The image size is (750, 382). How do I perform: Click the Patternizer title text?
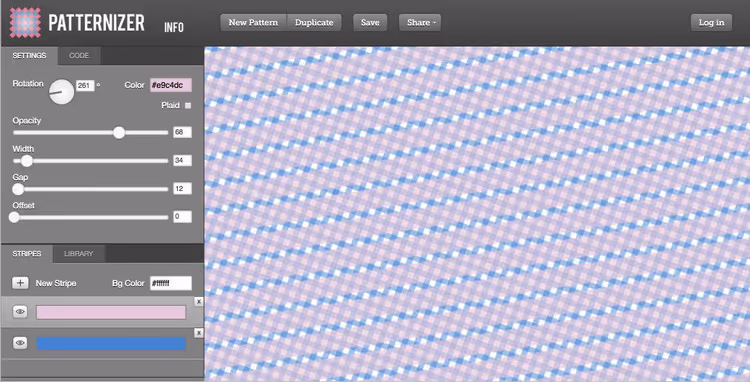(x=96, y=22)
